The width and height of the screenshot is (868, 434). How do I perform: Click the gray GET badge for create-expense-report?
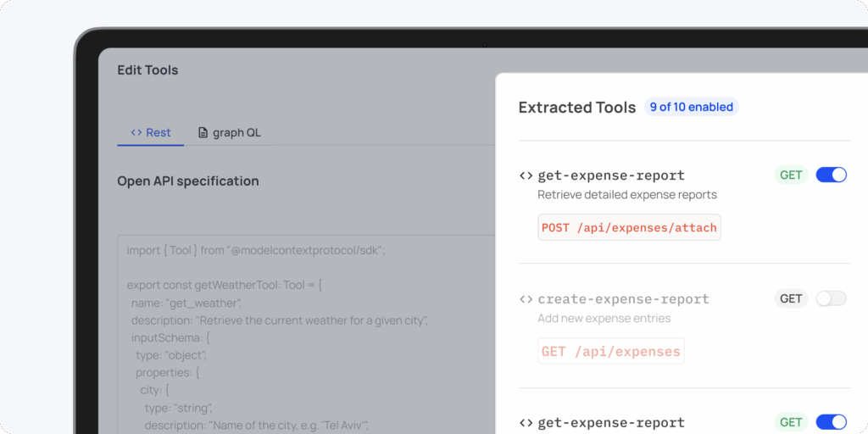click(791, 298)
